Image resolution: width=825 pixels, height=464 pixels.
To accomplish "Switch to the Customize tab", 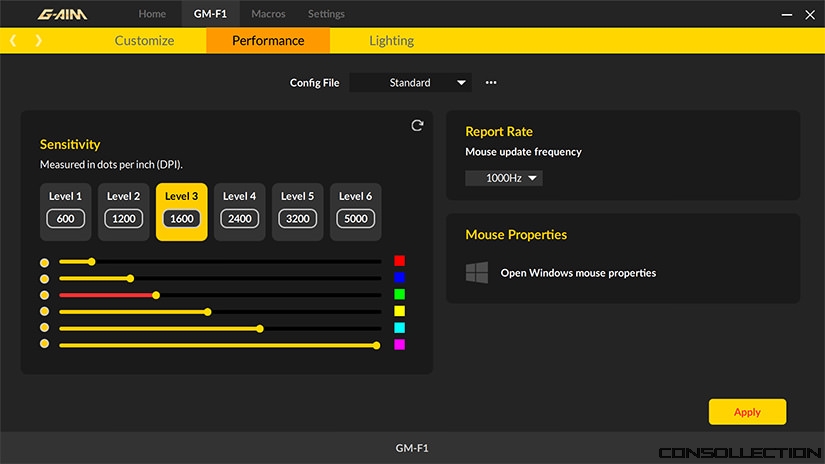I will [144, 41].
